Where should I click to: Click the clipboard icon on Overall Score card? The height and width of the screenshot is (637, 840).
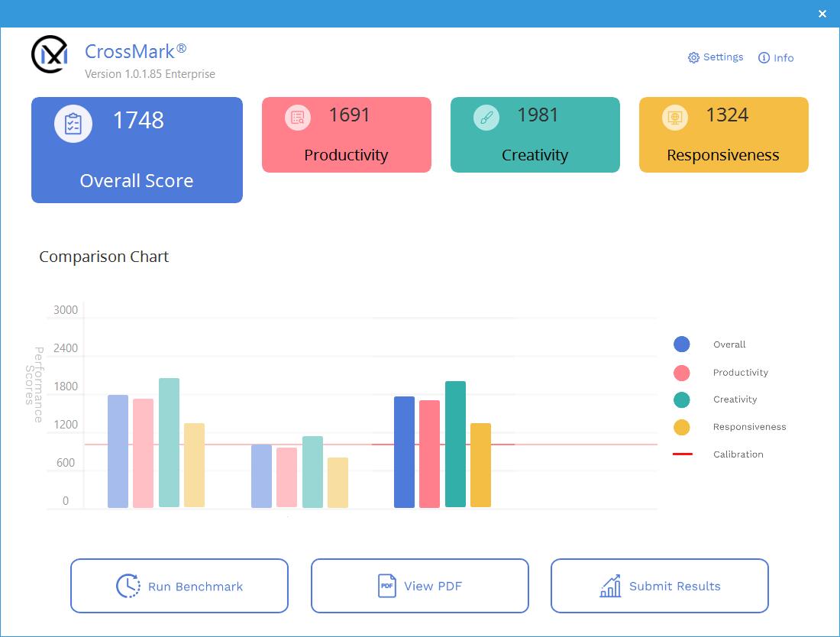click(73, 124)
